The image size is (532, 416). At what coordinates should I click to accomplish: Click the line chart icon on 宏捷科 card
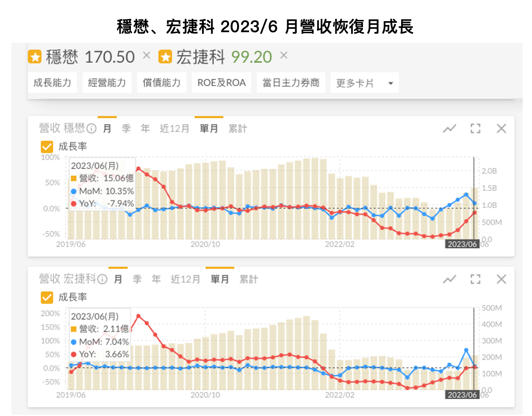pos(449,279)
